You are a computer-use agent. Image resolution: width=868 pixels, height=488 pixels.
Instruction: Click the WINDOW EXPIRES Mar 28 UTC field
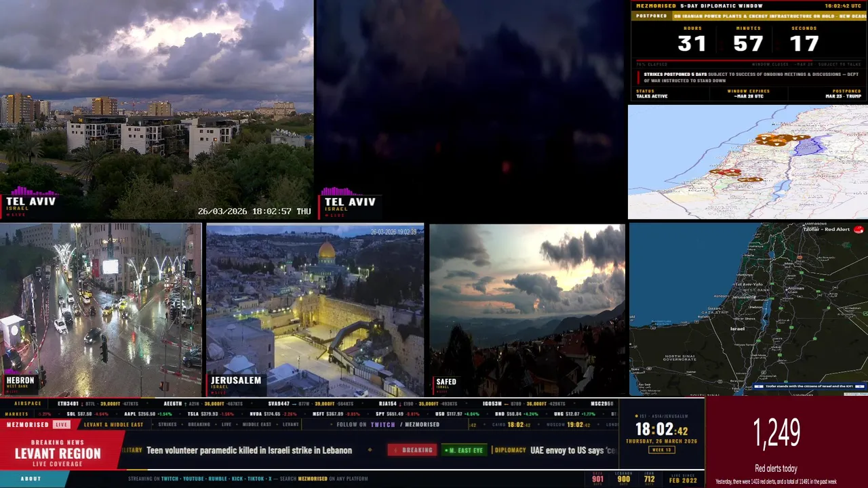pos(748,94)
